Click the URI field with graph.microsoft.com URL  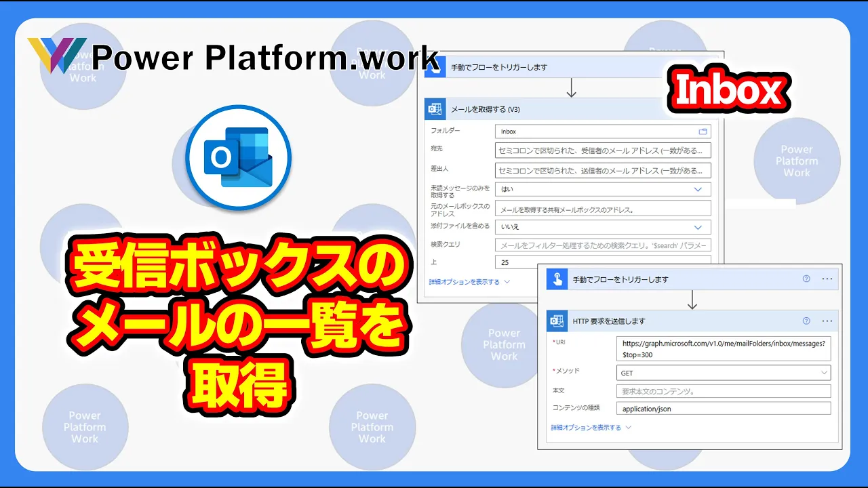click(x=724, y=349)
